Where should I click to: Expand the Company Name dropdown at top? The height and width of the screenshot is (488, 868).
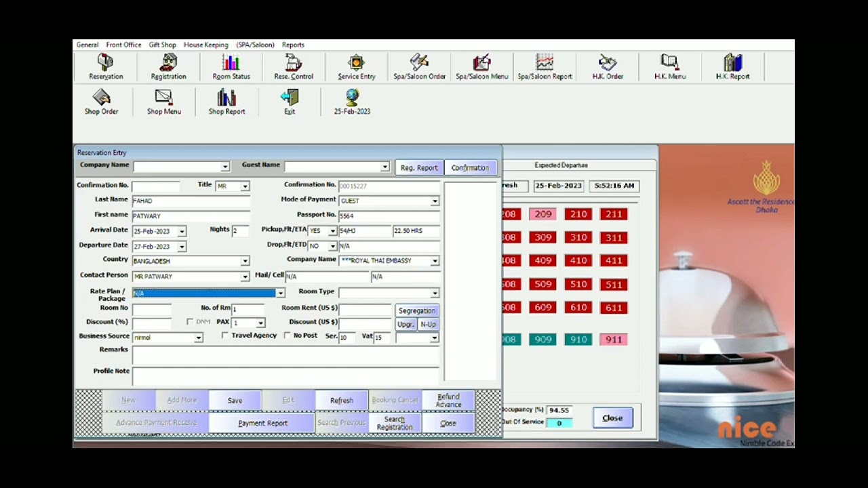[225, 167]
